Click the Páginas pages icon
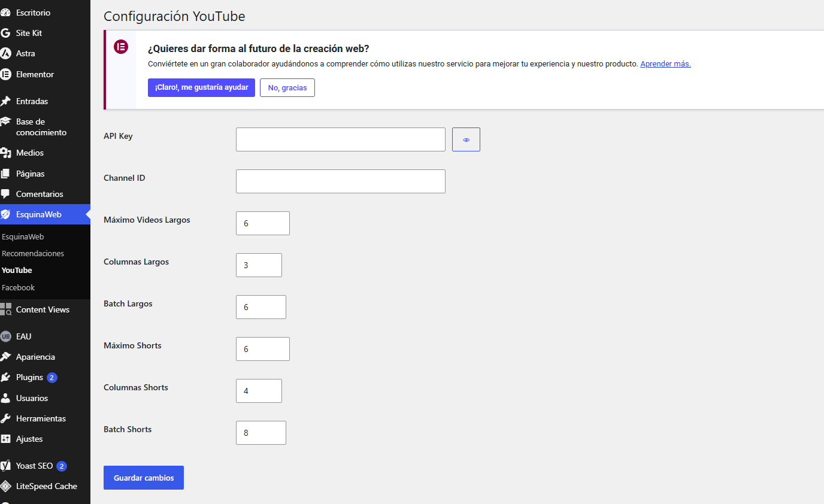This screenshot has width=824, height=504. pyautogui.click(x=5, y=174)
